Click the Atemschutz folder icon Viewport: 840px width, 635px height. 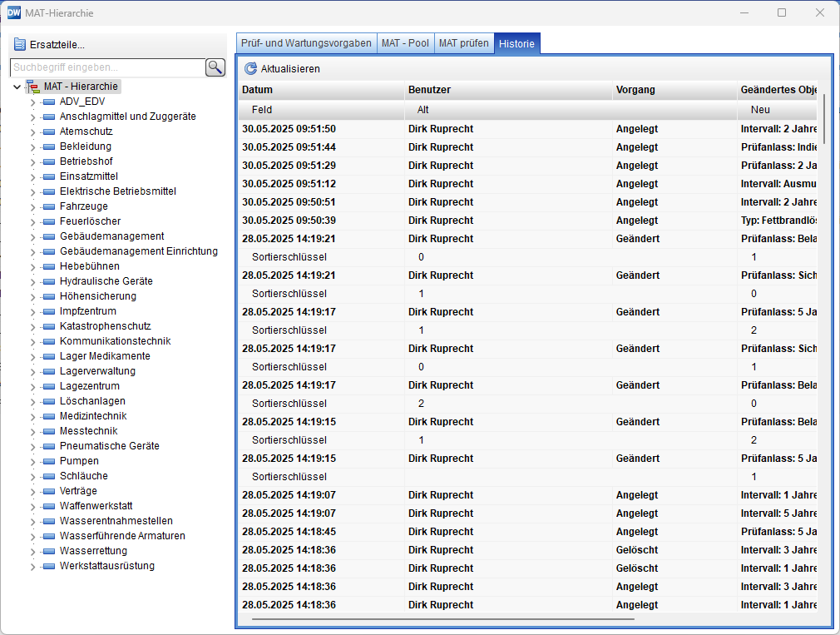[48, 131]
